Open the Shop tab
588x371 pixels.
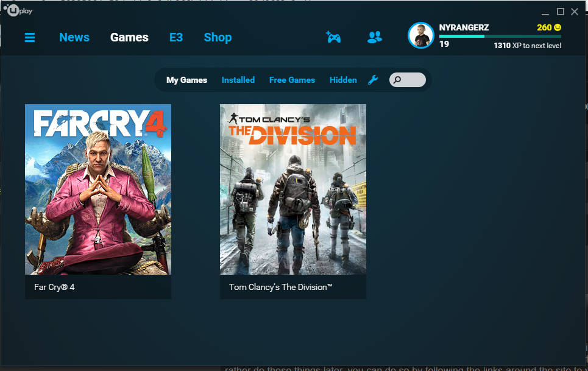pyautogui.click(x=218, y=38)
